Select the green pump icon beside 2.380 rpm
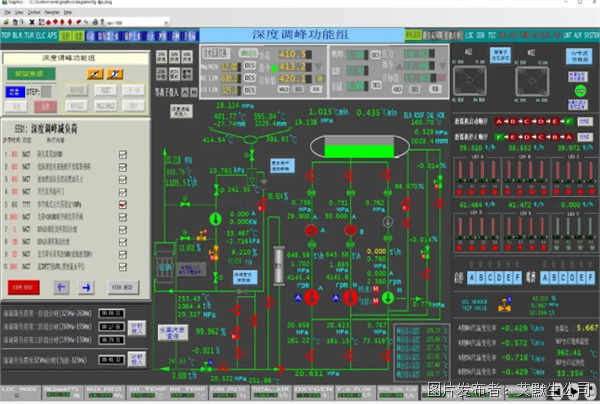 tap(388, 297)
